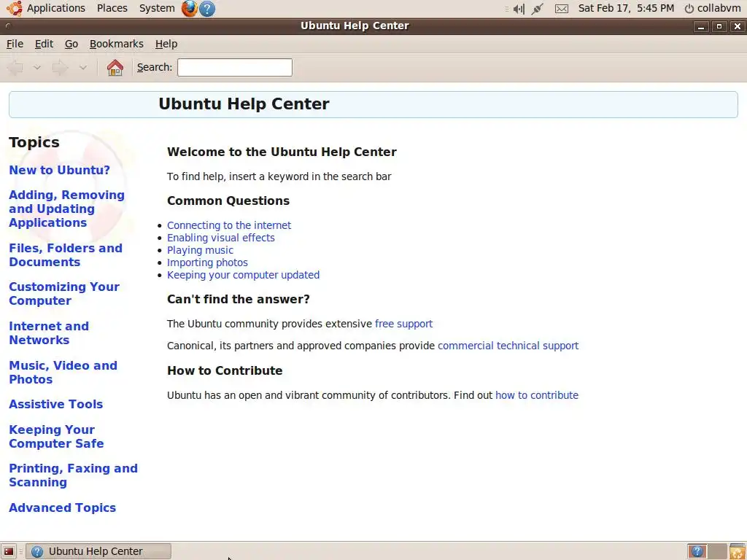Open Keeping Your Computer Safe topic
Viewport: 747px width, 560px height.
pyautogui.click(x=56, y=436)
